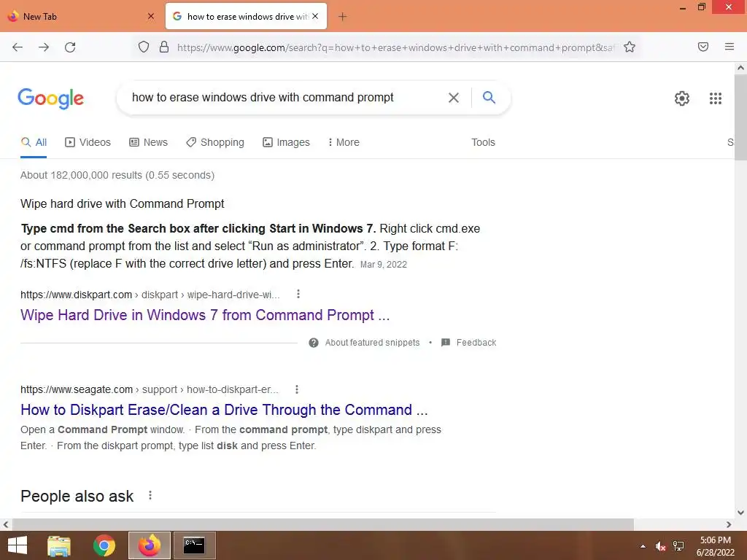Click the vertical scrollbar thumb

click(x=740, y=117)
